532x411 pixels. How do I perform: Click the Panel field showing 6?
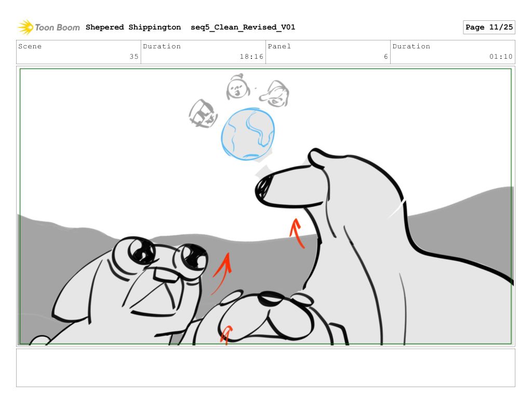(x=328, y=52)
